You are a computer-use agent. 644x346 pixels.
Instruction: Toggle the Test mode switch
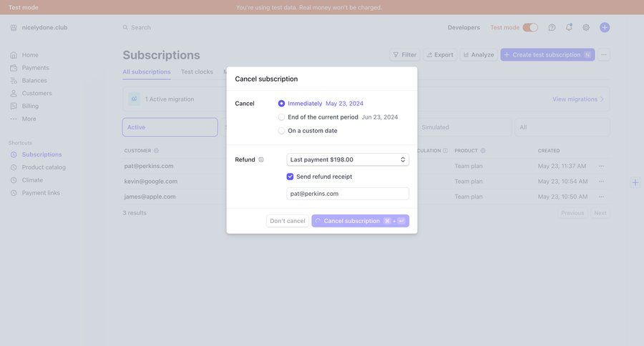(530, 27)
